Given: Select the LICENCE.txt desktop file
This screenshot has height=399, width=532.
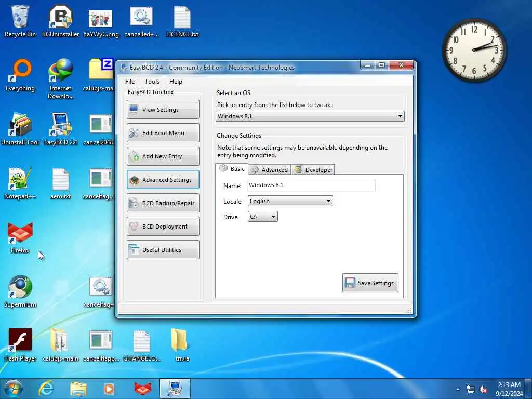Looking at the screenshot, I should point(182,21).
